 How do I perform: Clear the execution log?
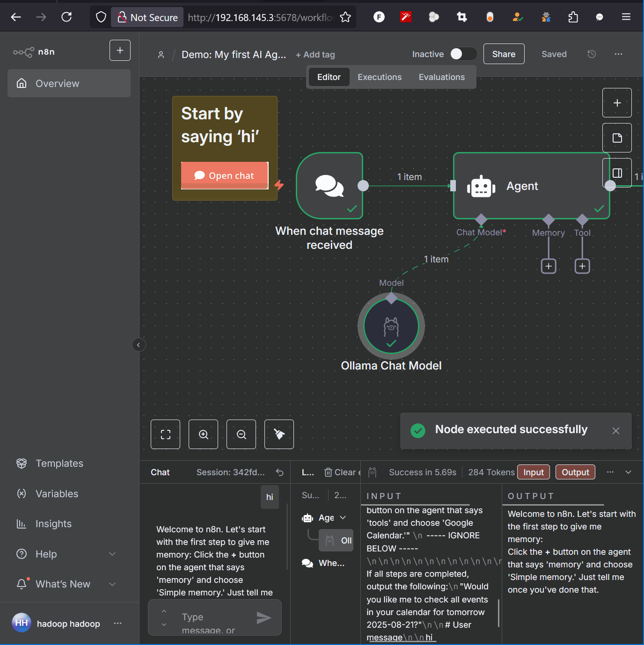pyautogui.click(x=343, y=472)
